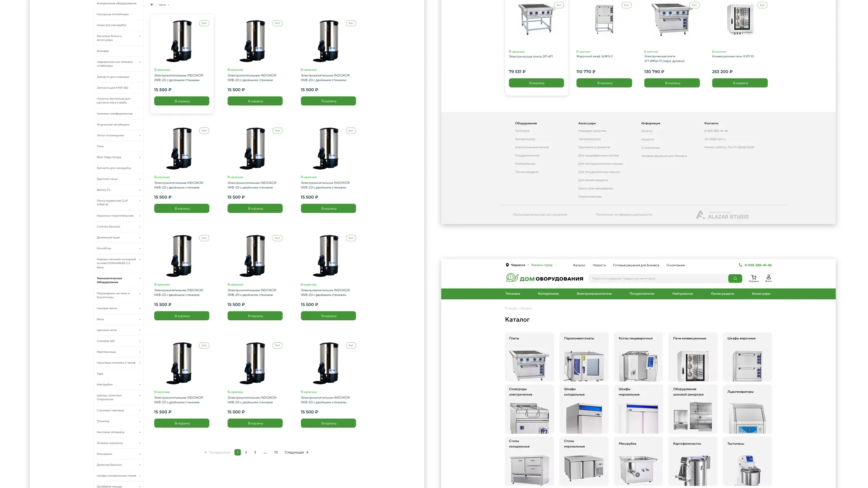This screenshot has height=488, width=868.
Task: Expand the Blue Taiga посуда sidebar category
Action: (140, 157)
